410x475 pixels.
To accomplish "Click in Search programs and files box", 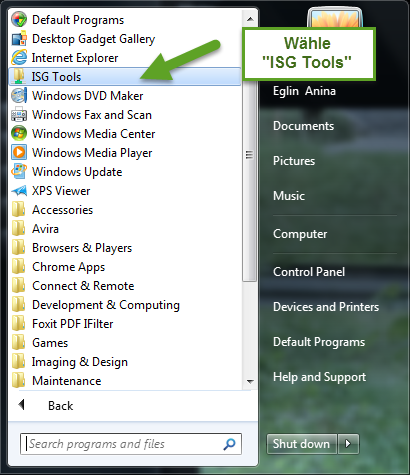I will [131, 444].
